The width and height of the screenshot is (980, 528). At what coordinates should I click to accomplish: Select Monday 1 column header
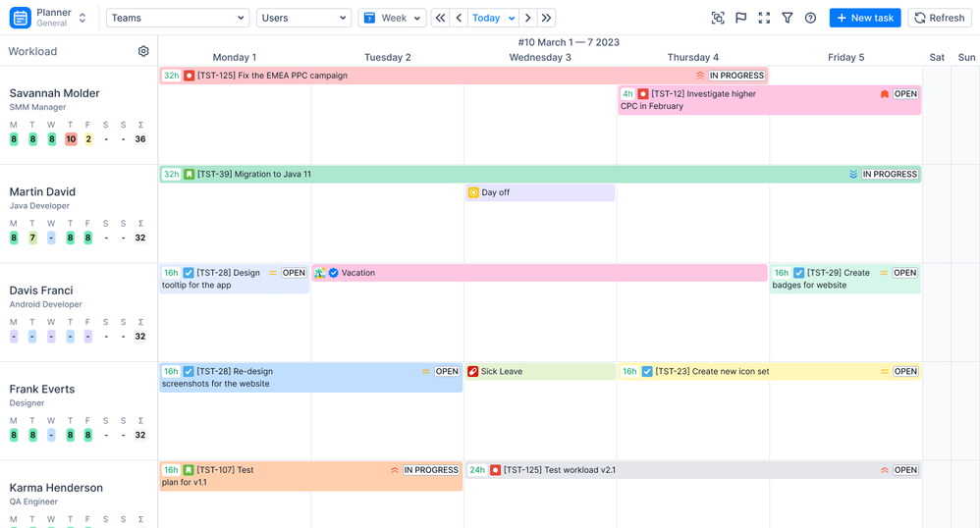pyautogui.click(x=235, y=58)
